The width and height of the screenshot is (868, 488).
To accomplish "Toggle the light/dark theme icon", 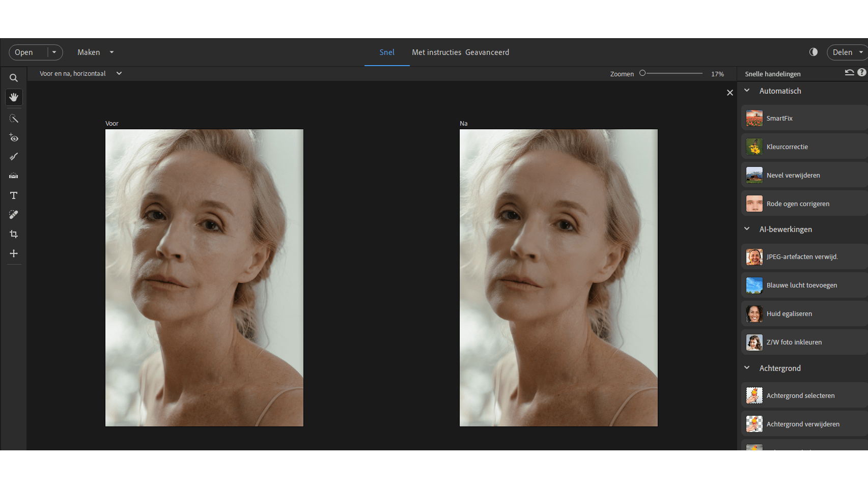I will click(814, 52).
